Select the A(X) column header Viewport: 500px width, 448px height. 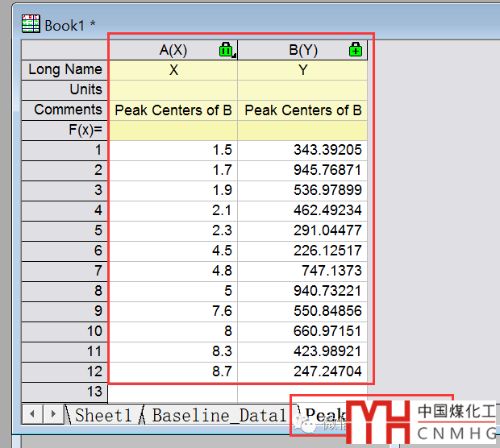click(x=173, y=50)
